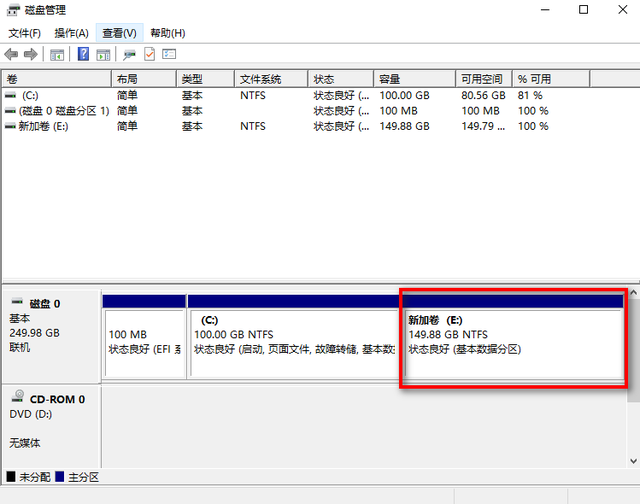This screenshot has height=504, width=640.
Task: Click the Forward arrow toolbar icon
Action: (31, 54)
